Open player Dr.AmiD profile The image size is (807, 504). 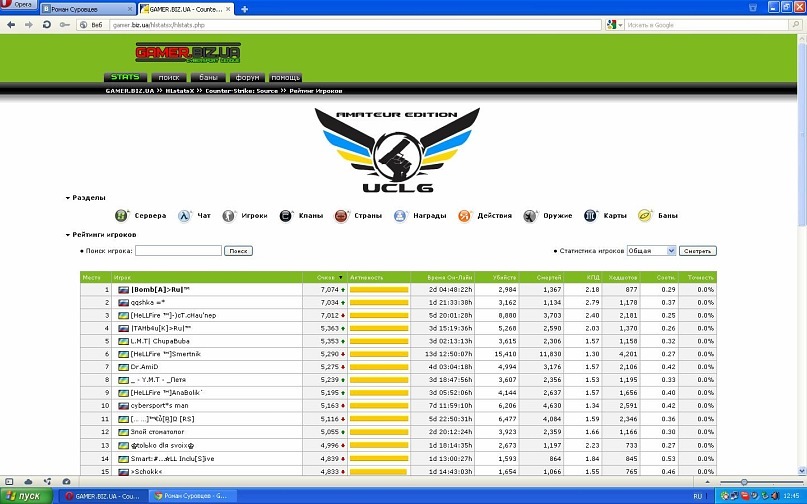(x=144, y=367)
